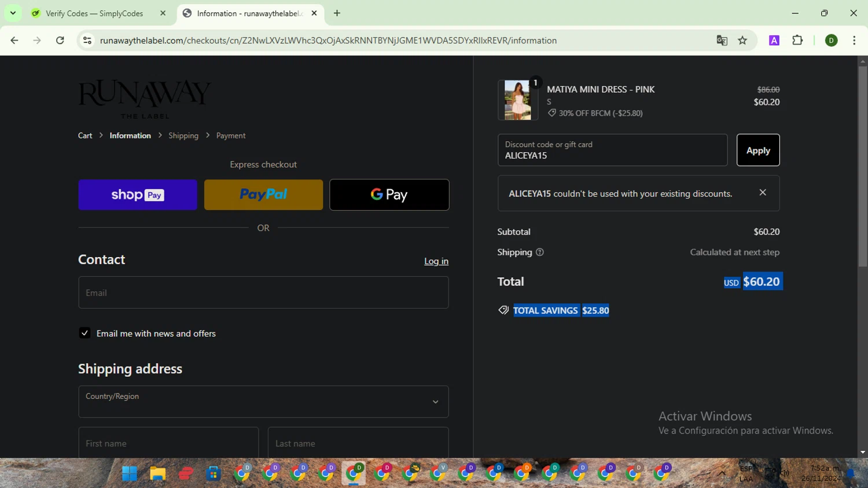Screen dimensions: 868x488
Task: Open the Extensions puzzle menu
Action: (797, 41)
